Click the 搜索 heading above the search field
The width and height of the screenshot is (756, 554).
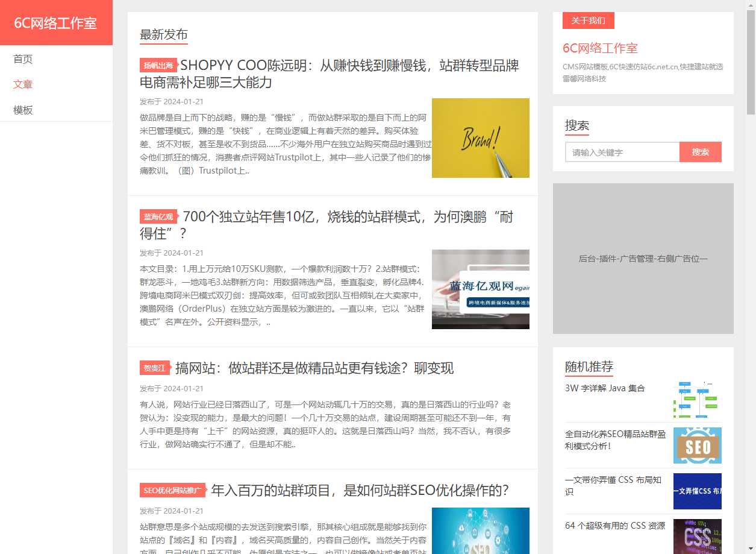[577, 125]
